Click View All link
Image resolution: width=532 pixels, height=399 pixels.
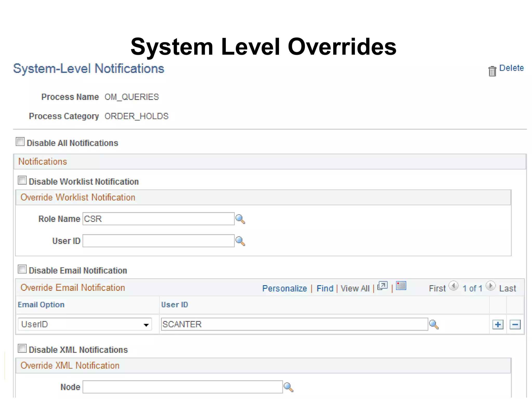pos(355,288)
